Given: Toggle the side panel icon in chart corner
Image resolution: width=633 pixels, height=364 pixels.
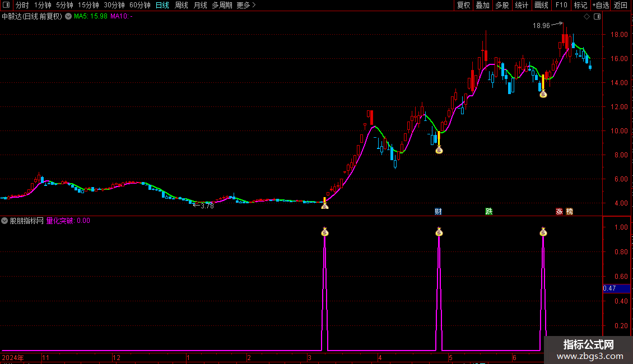Looking at the screenshot, I should pos(597,17).
